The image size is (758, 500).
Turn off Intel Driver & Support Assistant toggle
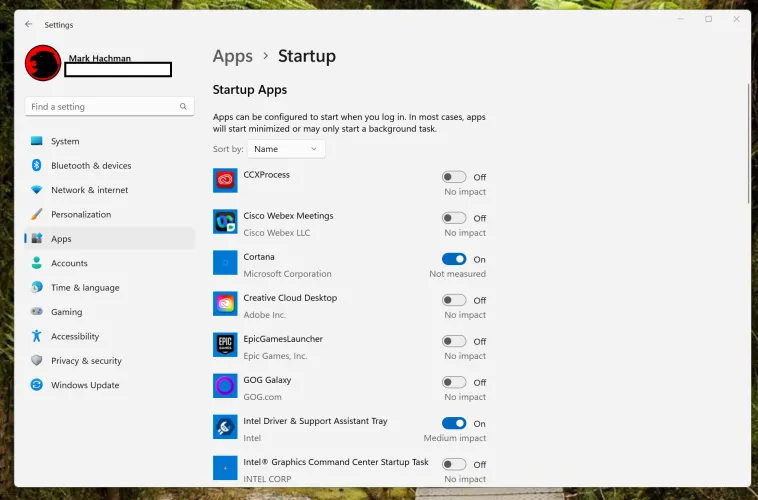pyautogui.click(x=454, y=424)
